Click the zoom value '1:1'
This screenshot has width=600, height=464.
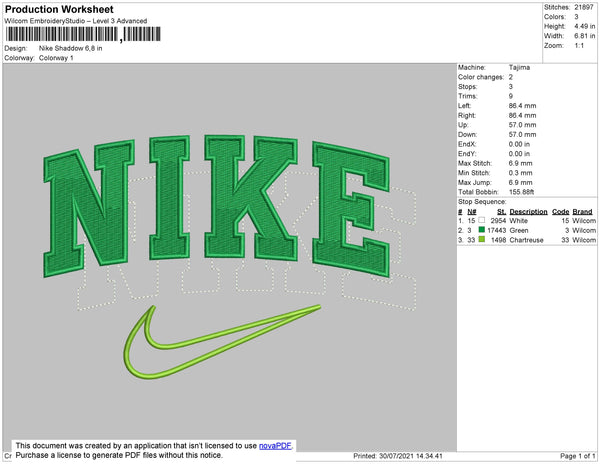point(579,46)
